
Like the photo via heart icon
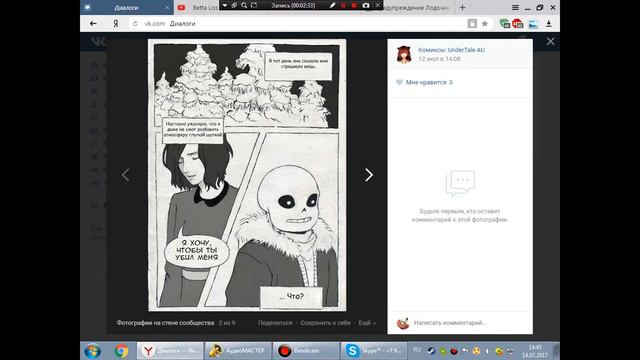pos(399,82)
